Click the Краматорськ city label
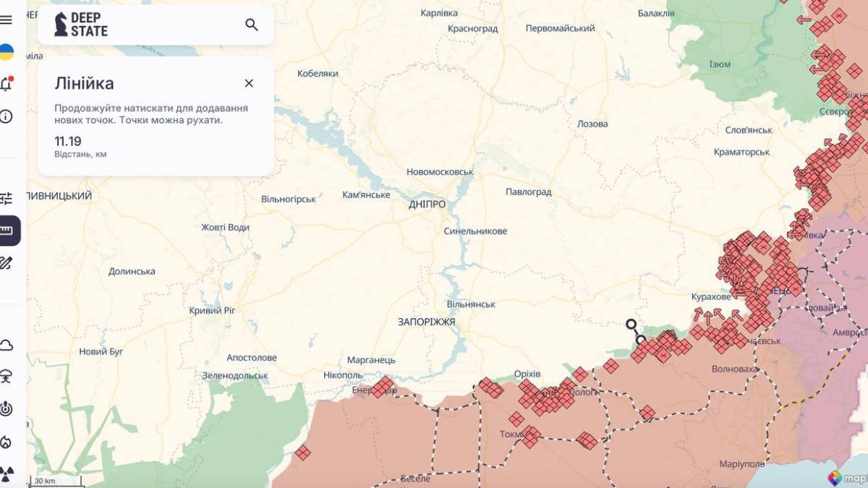 741,152
